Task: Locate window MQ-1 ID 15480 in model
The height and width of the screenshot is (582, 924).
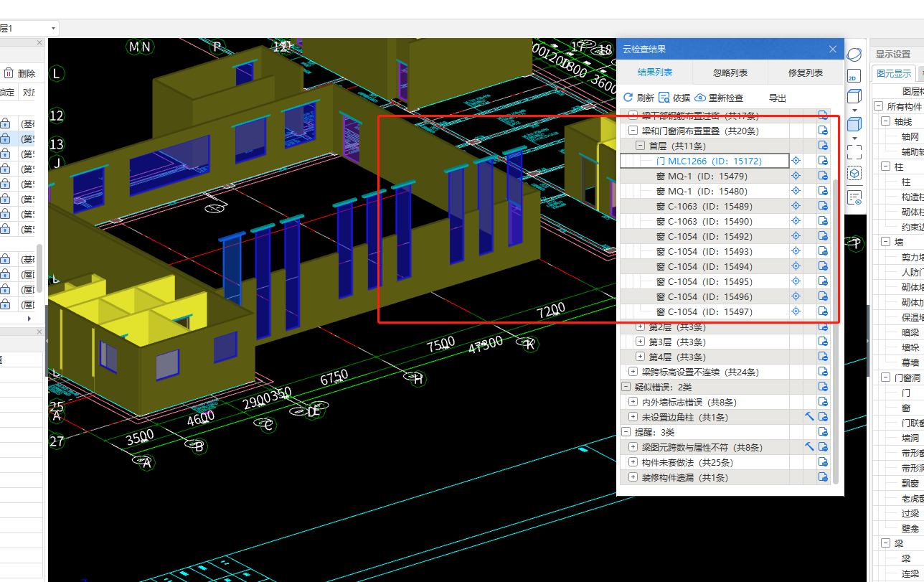Action: coord(796,191)
